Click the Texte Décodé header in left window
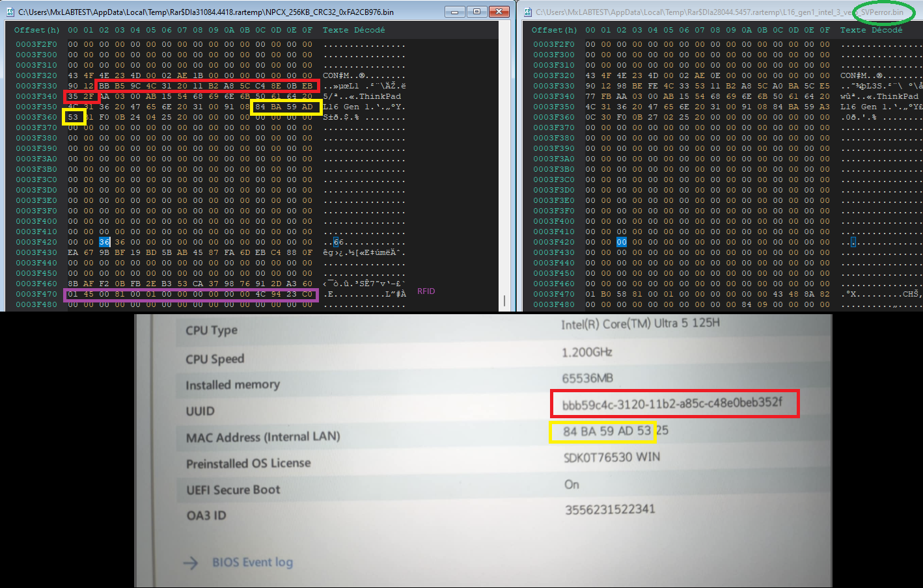The image size is (923, 588). [x=353, y=30]
